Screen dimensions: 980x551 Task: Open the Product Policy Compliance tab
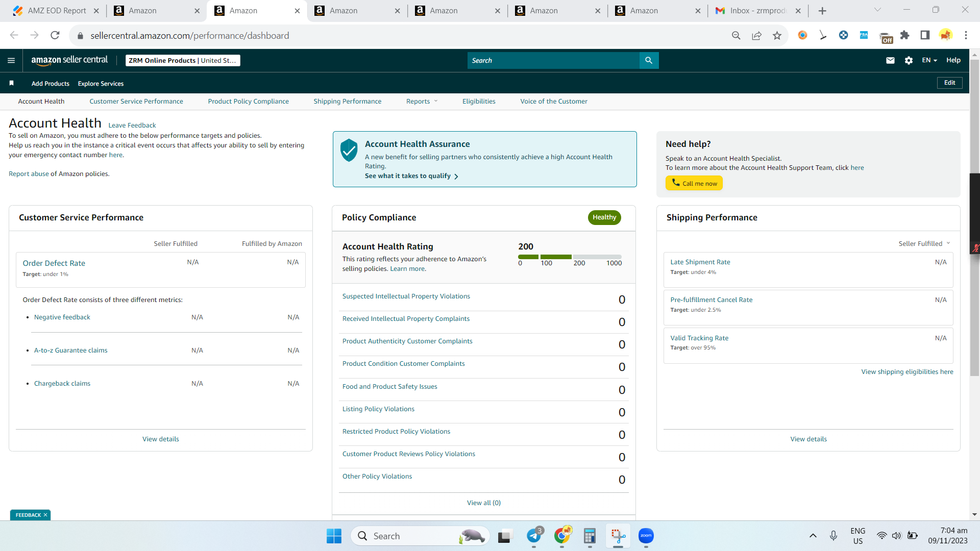click(x=249, y=101)
